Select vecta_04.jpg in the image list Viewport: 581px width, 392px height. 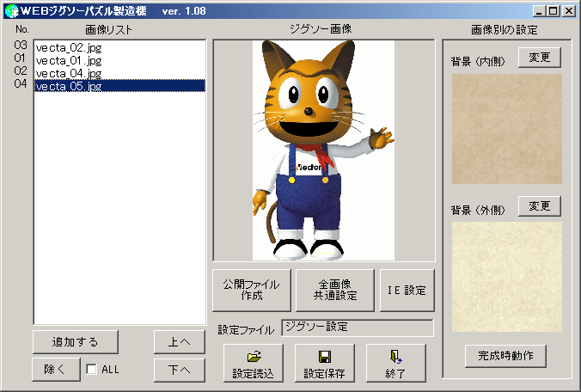119,73
